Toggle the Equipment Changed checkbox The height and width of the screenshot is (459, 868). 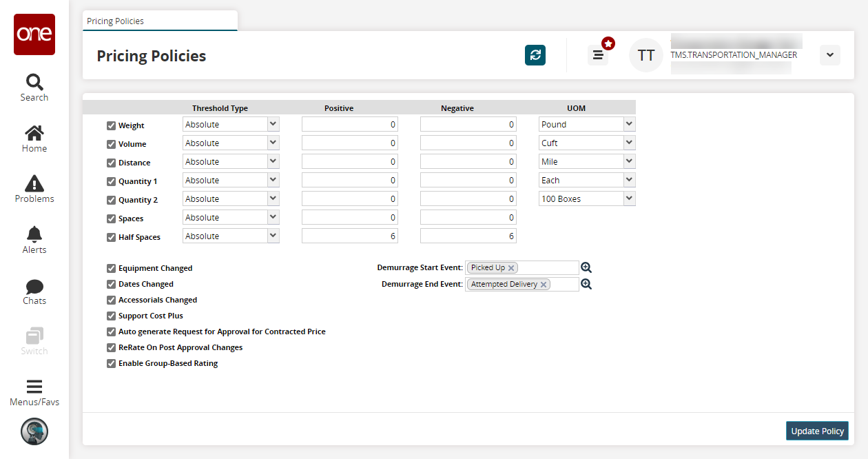coord(111,268)
